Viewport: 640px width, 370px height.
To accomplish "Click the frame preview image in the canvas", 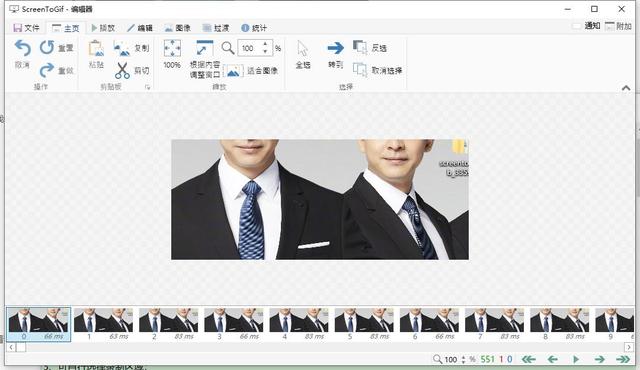I will pos(320,199).
